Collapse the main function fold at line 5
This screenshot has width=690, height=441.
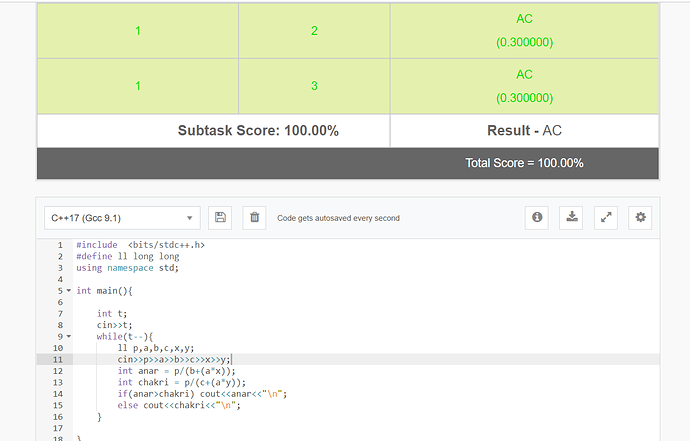coord(69,290)
